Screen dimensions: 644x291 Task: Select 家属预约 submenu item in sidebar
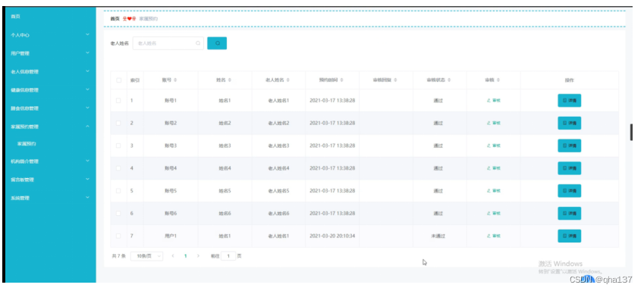tap(27, 144)
